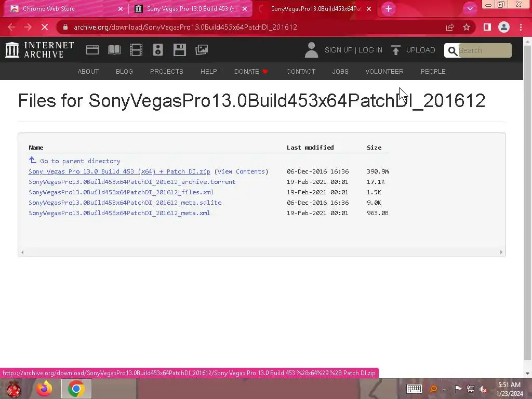532x399 pixels.
Task: Close the Sony Vegas Pro 13.0 tab
Action: pos(245,9)
